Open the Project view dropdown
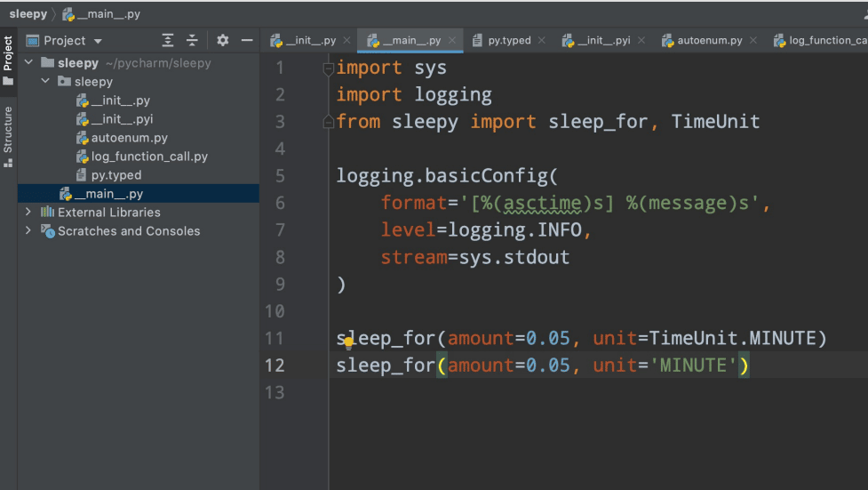The width and height of the screenshot is (868, 490). point(98,41)
